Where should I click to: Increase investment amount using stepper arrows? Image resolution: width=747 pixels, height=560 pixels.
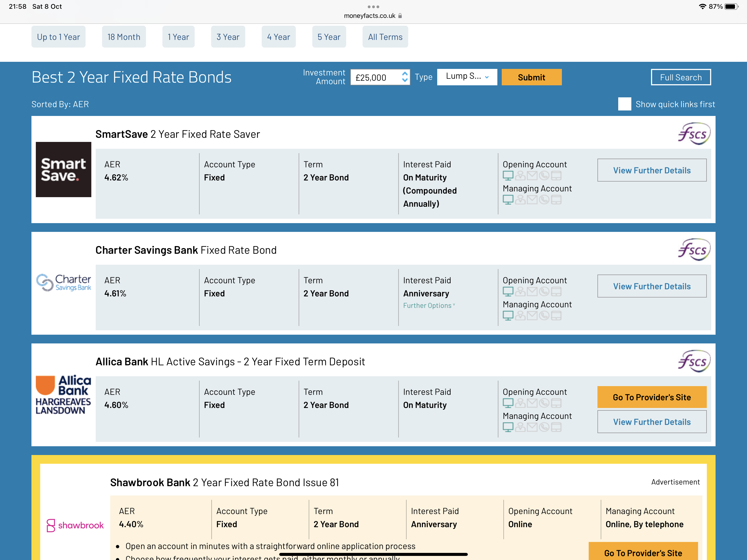coord(405,74)
